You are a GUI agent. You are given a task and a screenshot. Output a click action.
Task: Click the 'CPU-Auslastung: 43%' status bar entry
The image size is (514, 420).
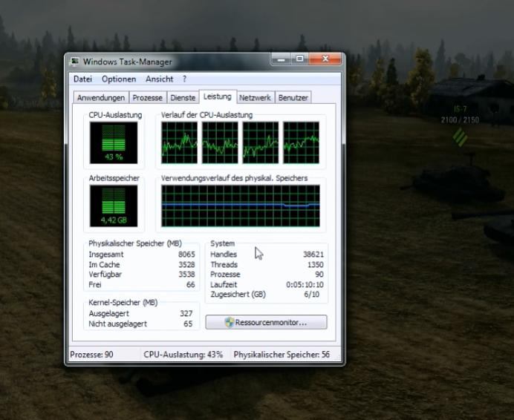183,355
